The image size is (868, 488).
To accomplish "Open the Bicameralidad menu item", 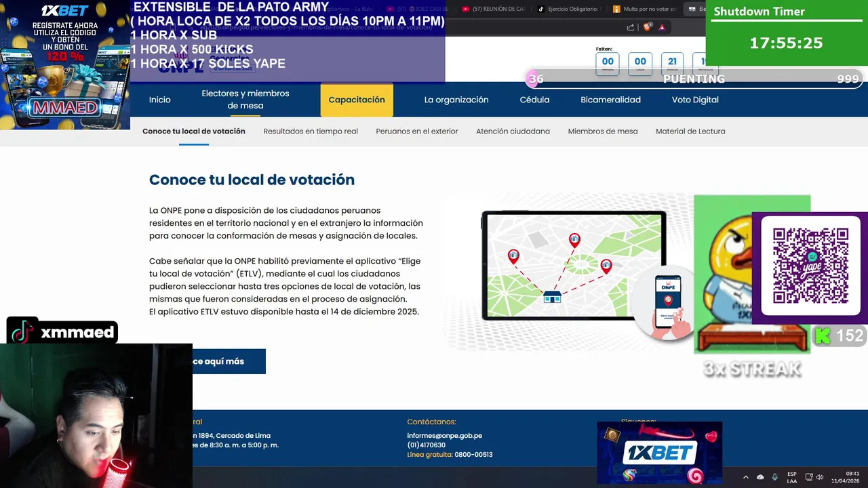I will tap(610, 100).
